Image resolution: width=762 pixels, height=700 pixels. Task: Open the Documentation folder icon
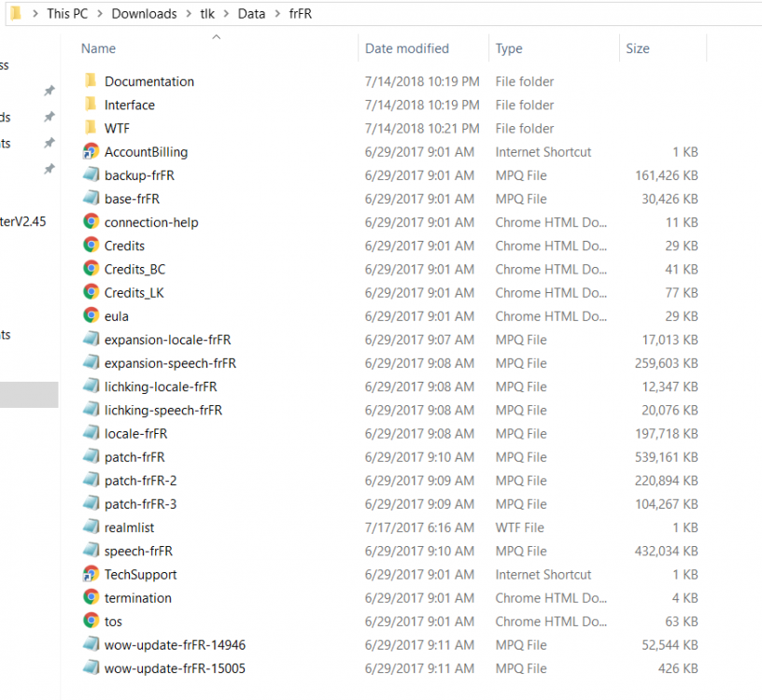pyautogui.click(x=91, y=80)
